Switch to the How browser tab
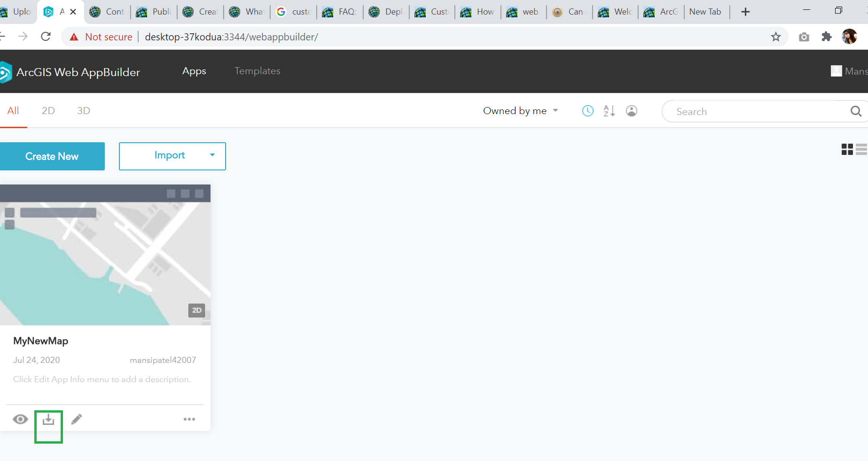Viewport: 868px width, 461px height. click(x=477, y=12)
